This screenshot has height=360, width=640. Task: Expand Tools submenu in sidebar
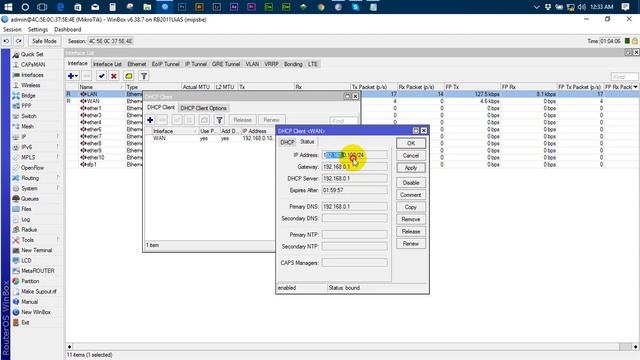pyautogui.click(x=58, y=240)
